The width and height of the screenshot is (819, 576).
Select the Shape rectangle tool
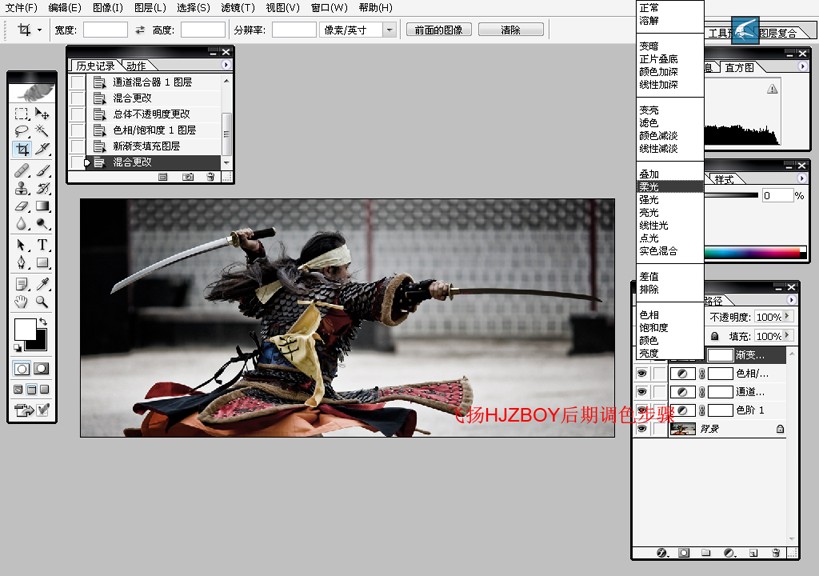pos(42,263)
